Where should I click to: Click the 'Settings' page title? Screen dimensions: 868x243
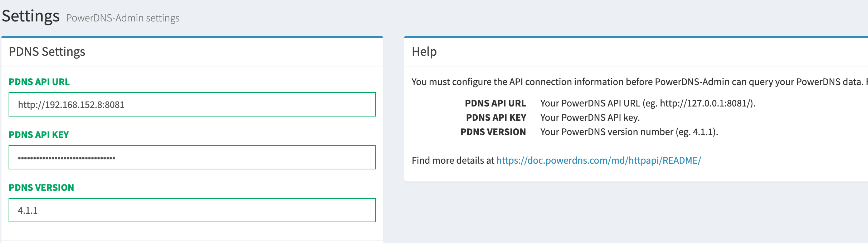click(31, 16)
